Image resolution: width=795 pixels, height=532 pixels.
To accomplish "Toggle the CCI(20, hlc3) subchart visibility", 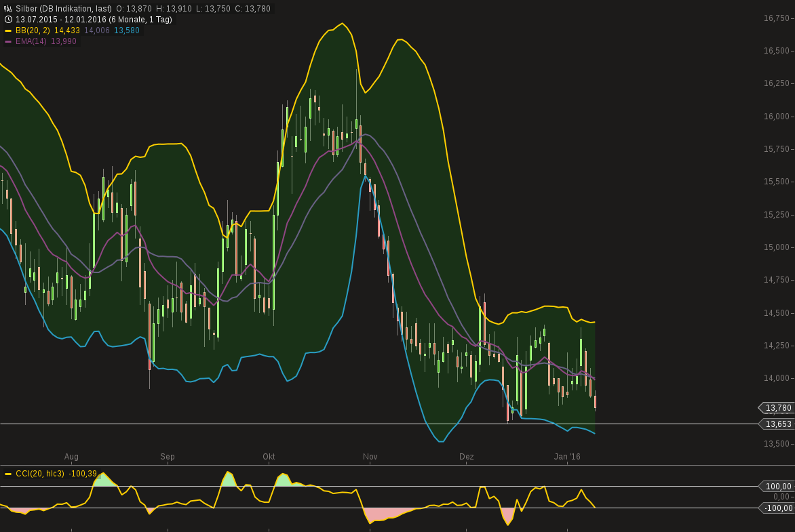I will click(x=47, y=474).
